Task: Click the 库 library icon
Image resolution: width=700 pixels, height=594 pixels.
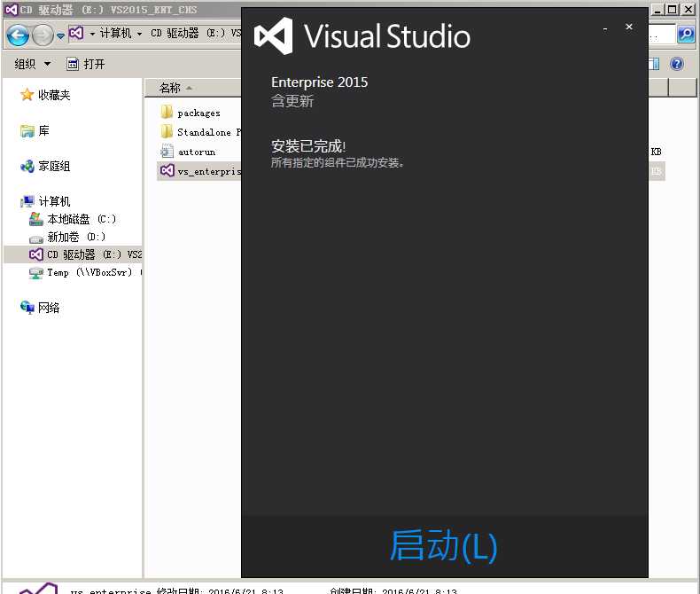Action: click(x=27, y=130)
